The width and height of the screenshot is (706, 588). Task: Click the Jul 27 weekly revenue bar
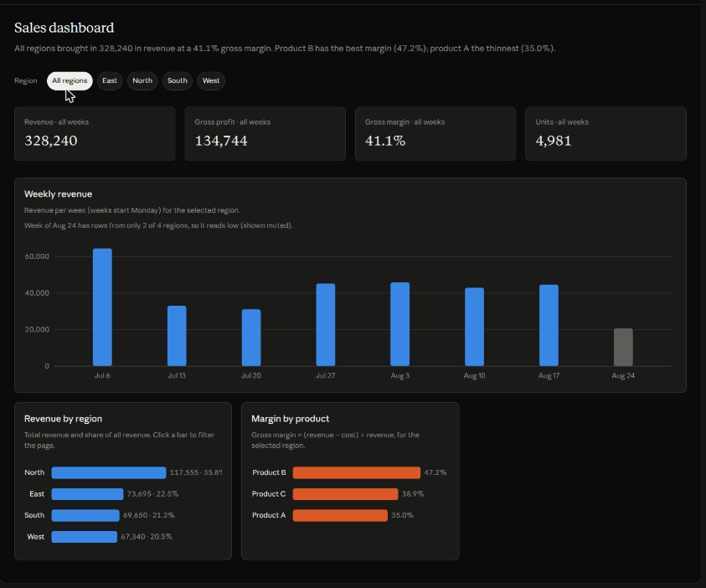click(326, 325)
